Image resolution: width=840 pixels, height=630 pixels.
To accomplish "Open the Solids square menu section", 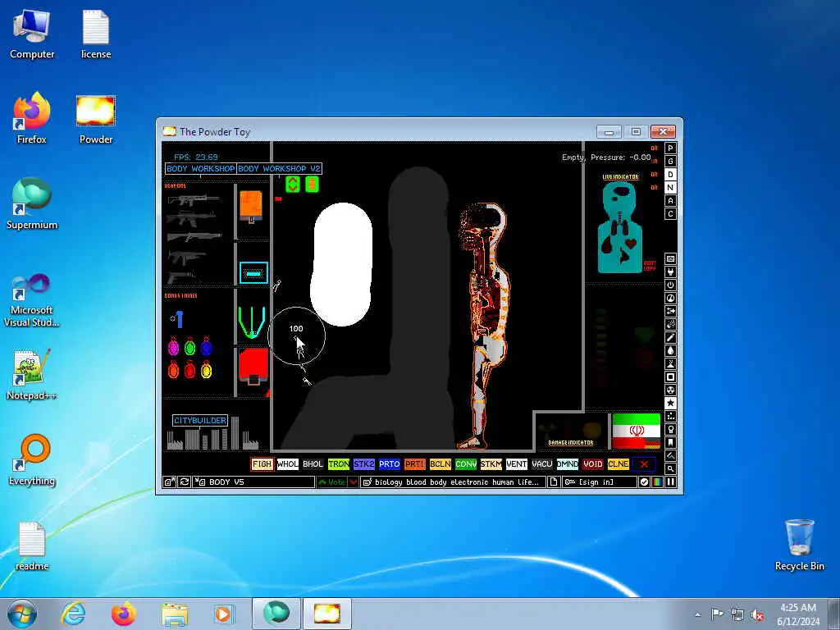I will click(670, 377).
